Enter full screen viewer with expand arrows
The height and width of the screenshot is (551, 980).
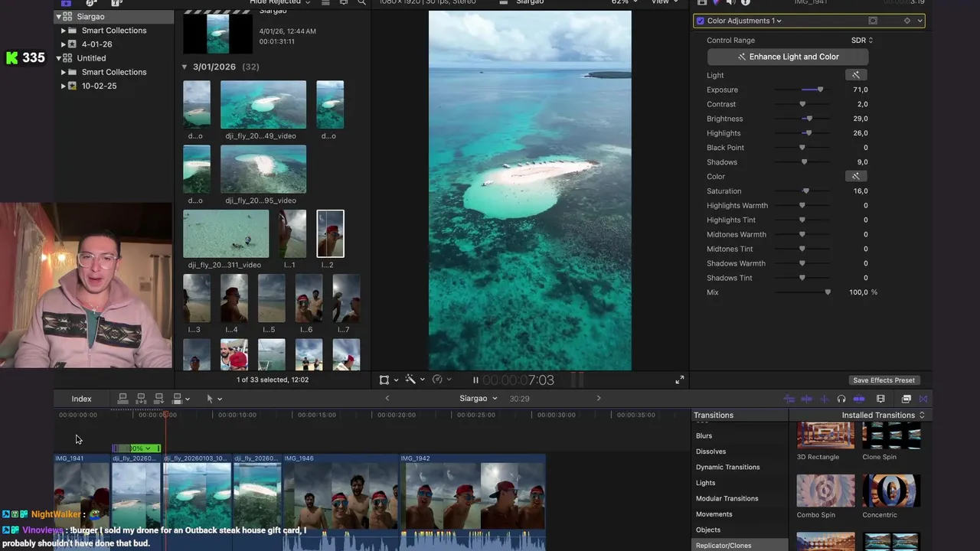pos(679,380)
